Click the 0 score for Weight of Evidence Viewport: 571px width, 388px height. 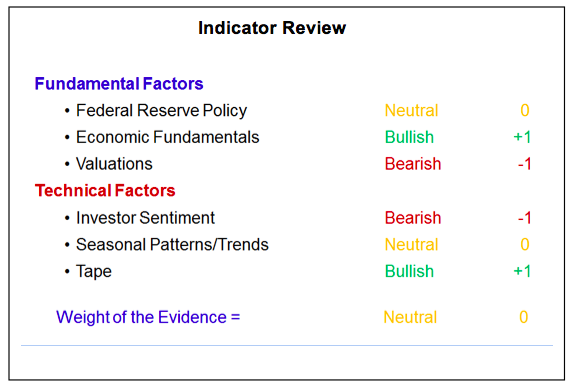pos(524,317)
